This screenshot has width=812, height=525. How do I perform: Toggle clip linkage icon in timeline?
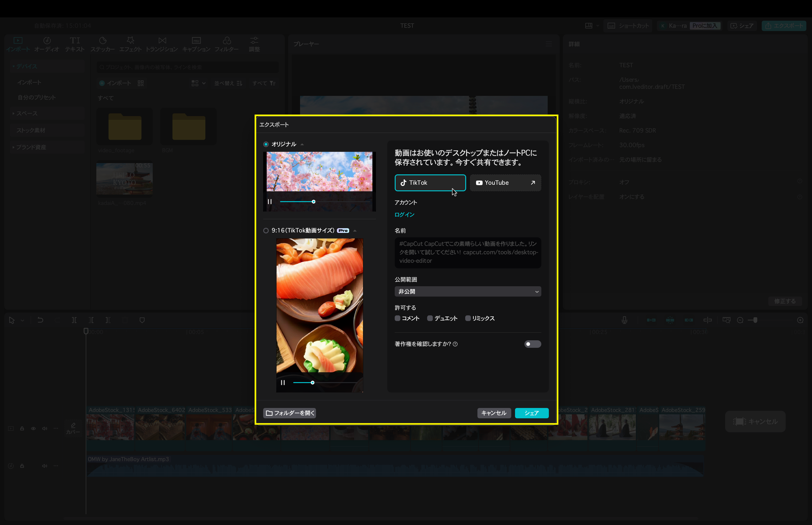click(689, 320)
